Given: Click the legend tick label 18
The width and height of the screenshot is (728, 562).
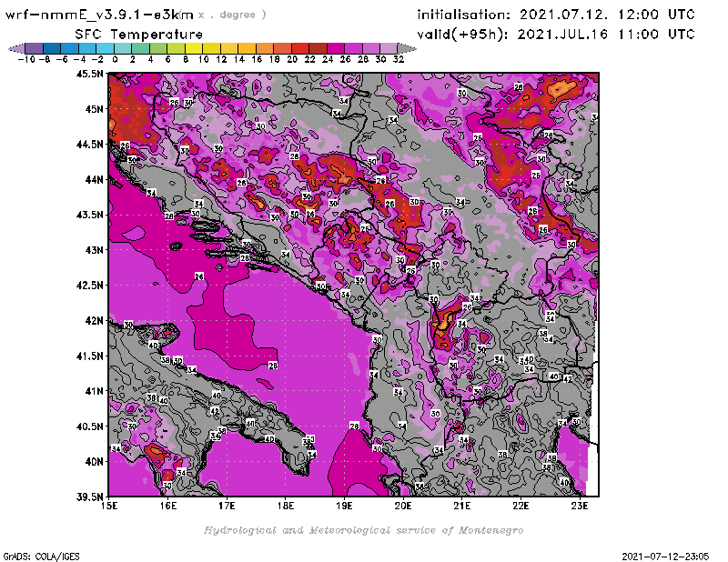Looking at the screenshot, I should click(274, 60).
